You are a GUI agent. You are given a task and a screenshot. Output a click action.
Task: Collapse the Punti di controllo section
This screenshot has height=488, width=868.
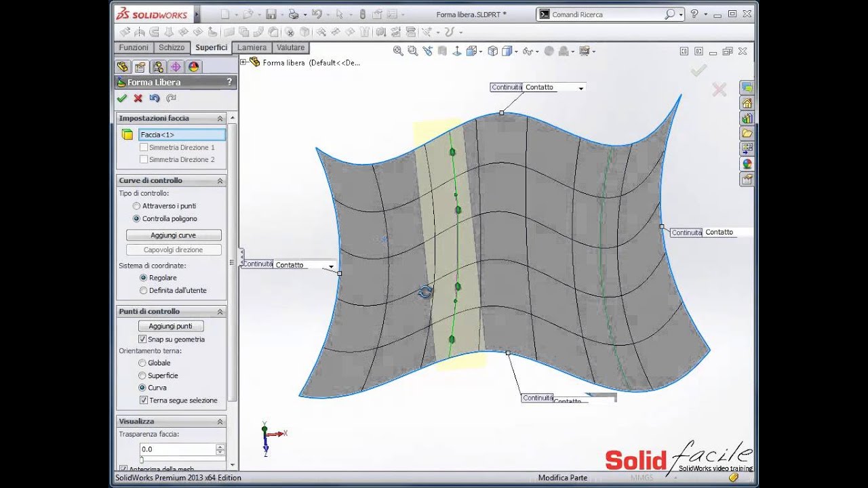click(220, 311)
